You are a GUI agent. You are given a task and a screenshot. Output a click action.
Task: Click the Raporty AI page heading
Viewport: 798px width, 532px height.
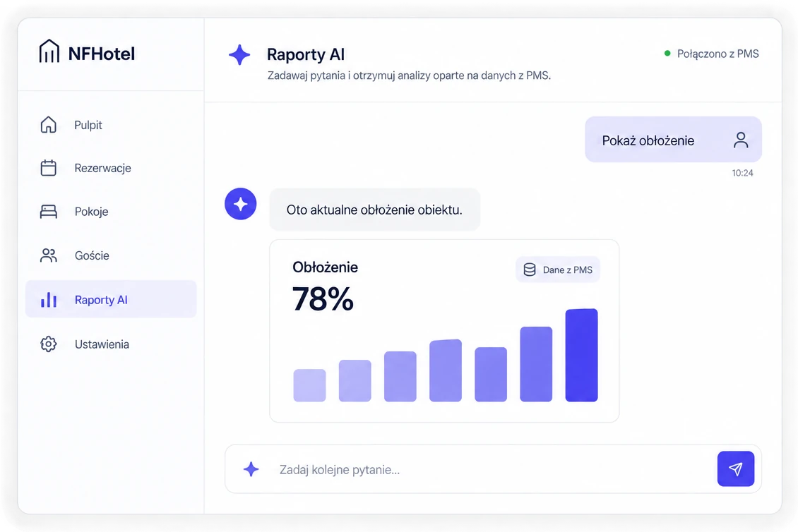click(x=305, y=54)
